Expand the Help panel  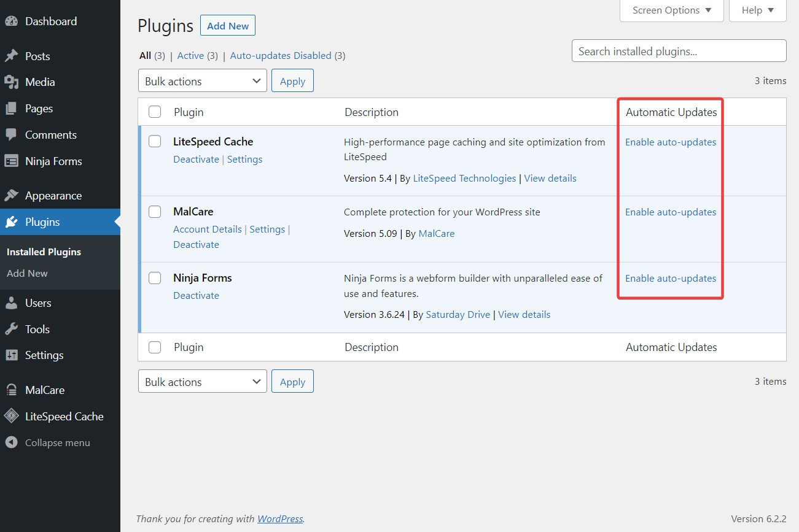[x=758, y=10]
